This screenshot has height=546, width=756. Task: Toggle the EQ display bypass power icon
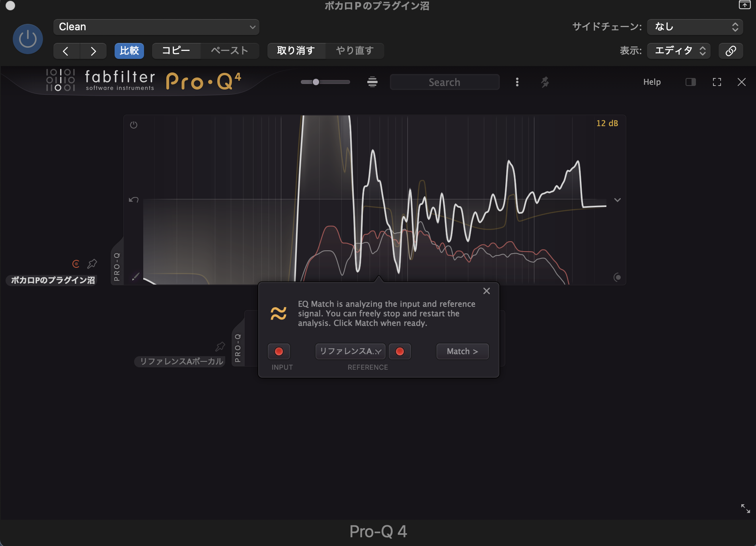[x=134, y=125]
